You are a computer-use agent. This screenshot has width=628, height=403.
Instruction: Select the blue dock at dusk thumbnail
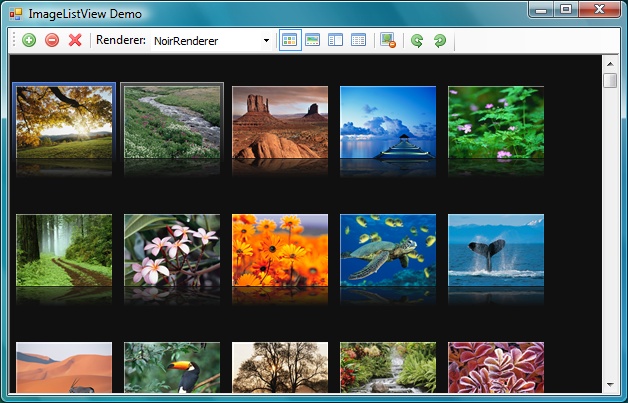click(x=388, y=122)
